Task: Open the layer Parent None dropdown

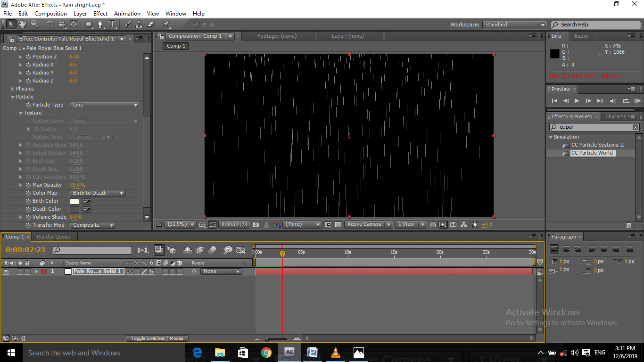Action: click(x=221, y=271)
